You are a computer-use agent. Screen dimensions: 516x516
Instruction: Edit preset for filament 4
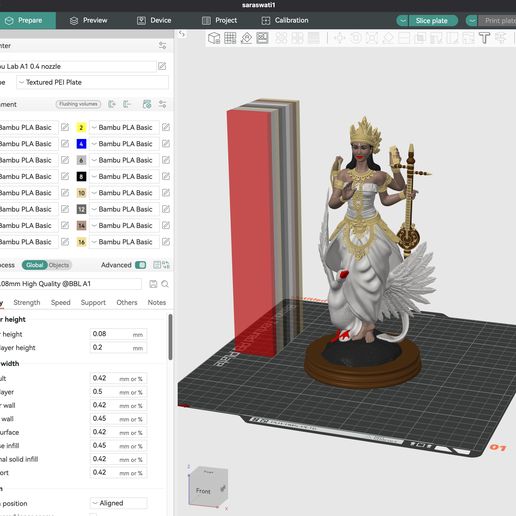pyautogui.click(x=166, y=144)
